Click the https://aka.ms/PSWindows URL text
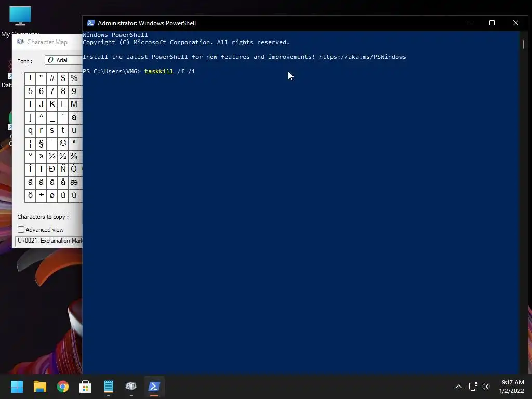The image size is (532, 399). pos(362,57)
